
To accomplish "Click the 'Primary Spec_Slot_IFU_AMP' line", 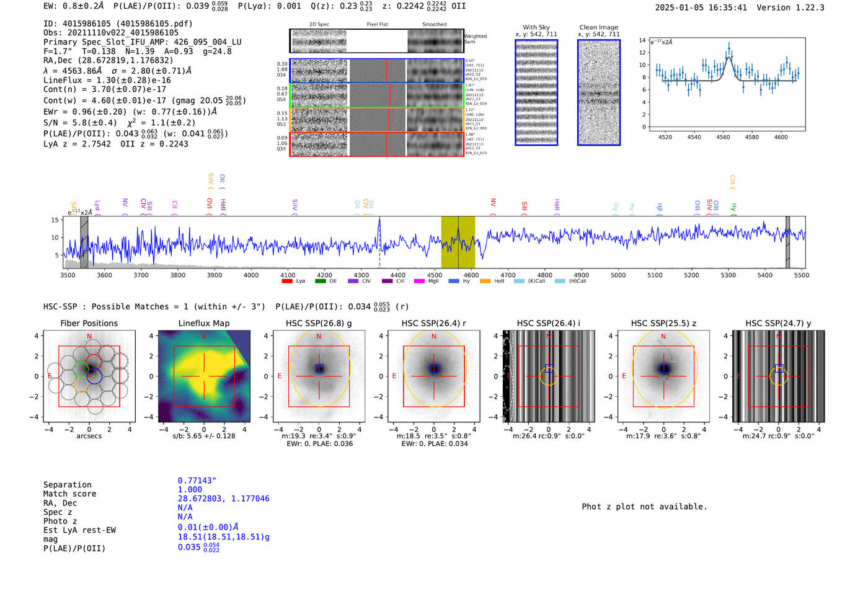I will pyautogui.click(x=143, y=42).
